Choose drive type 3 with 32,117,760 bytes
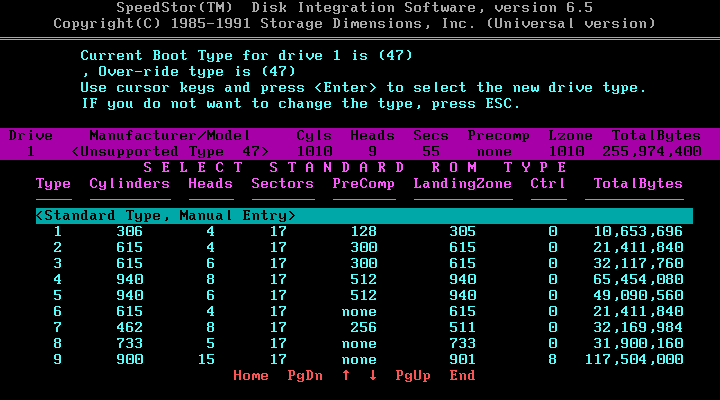This screenshot has width=720, height=400. (364, 263)
